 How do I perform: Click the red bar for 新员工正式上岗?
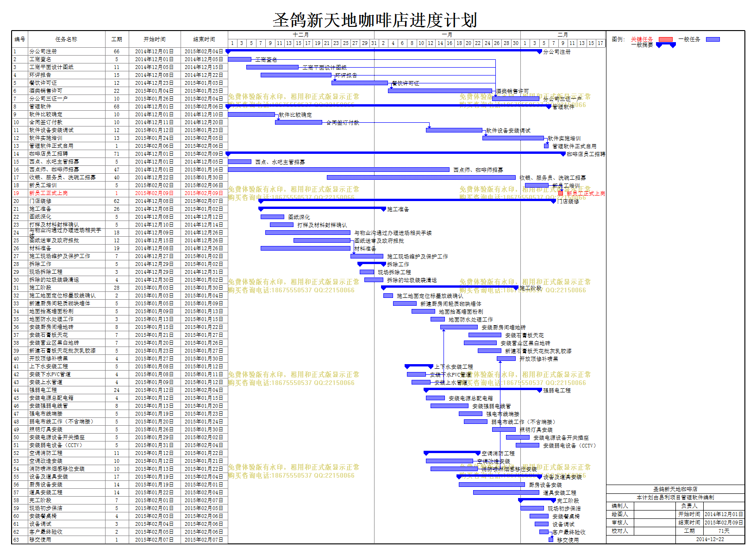(x=561, y=193)
